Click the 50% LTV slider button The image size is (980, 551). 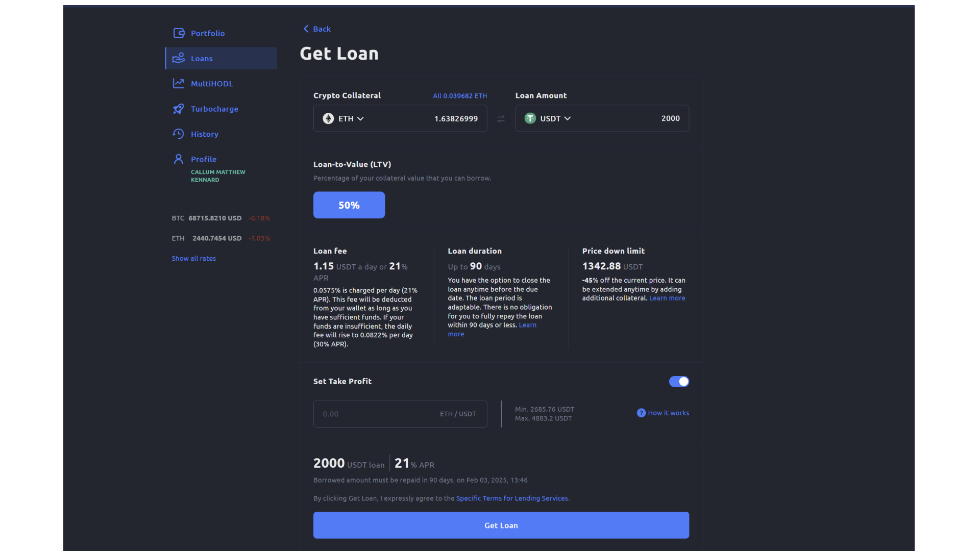point(349,205)
